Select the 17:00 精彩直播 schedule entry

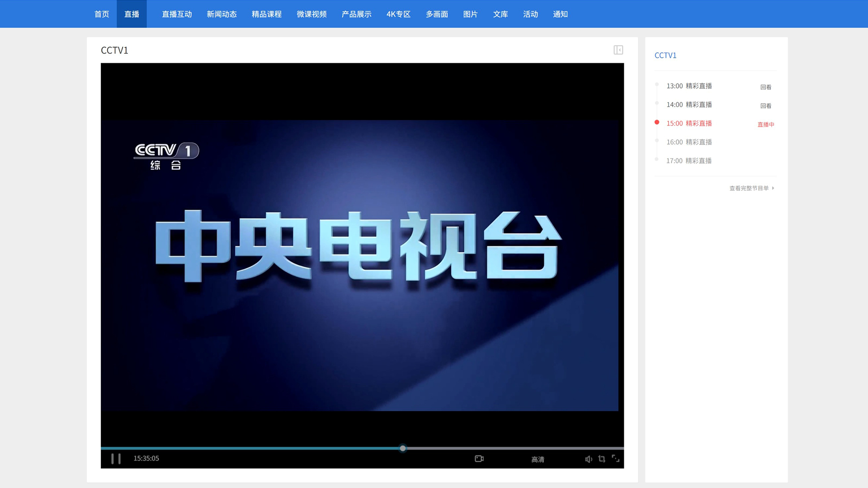point(689,160)
